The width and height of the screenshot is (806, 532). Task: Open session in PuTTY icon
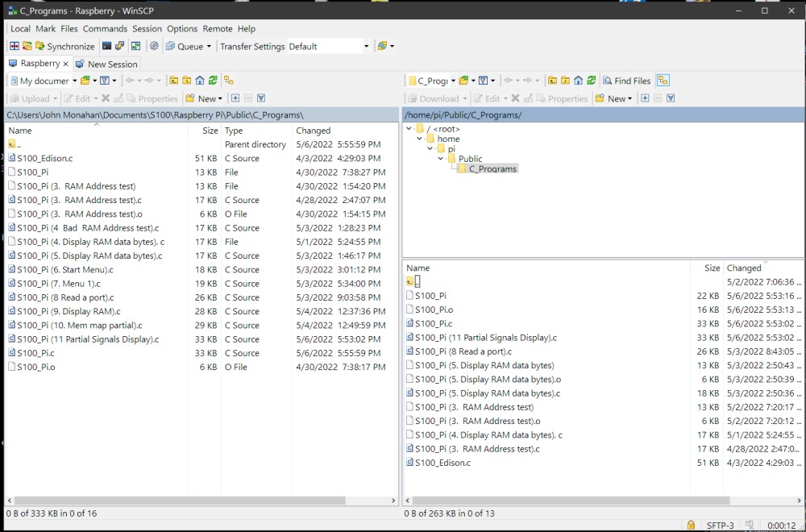click(x=120, y=46)
